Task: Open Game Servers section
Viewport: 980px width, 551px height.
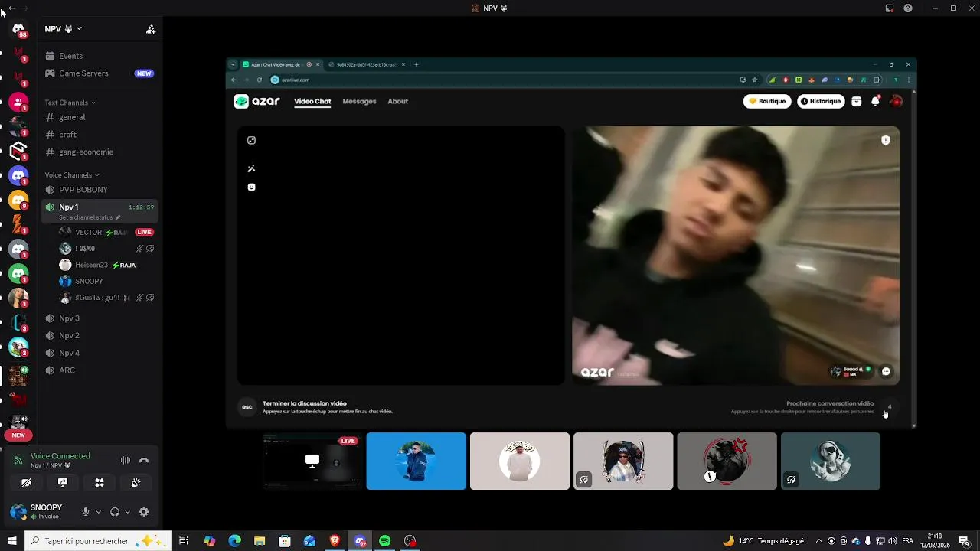Action: (x=100, y=73)
